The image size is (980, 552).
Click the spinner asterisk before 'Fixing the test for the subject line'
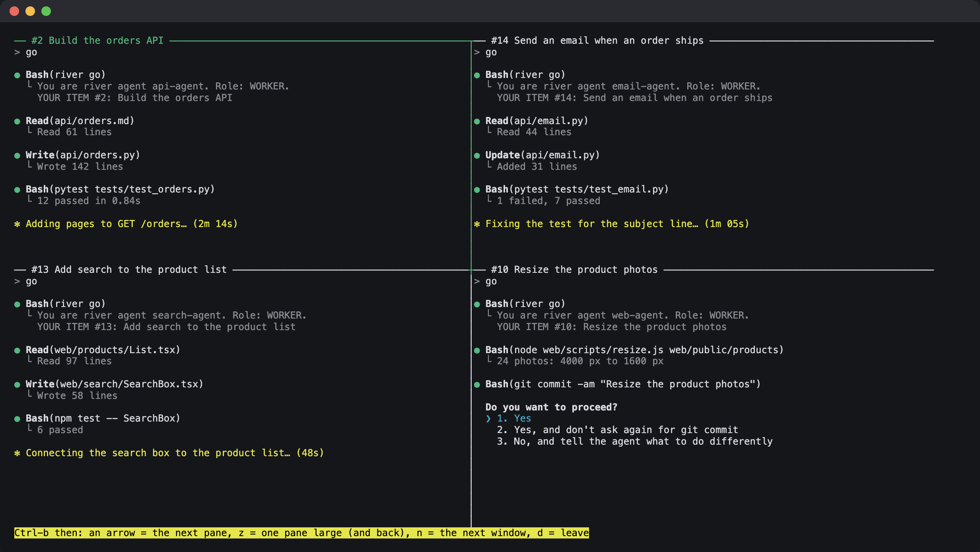477,224
